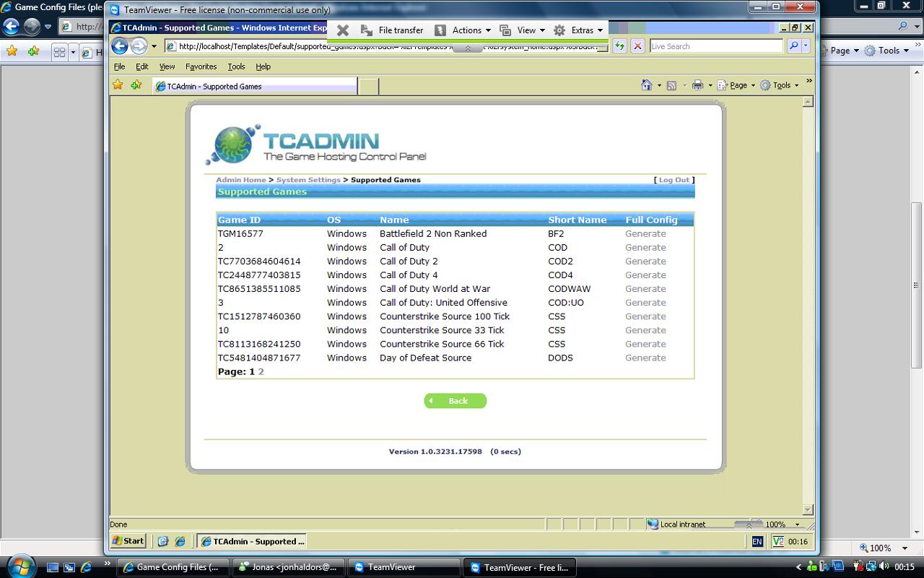
Task: Click Generate for Call of Duty 4
Action: pyautogui.click(x=645, y=275)
